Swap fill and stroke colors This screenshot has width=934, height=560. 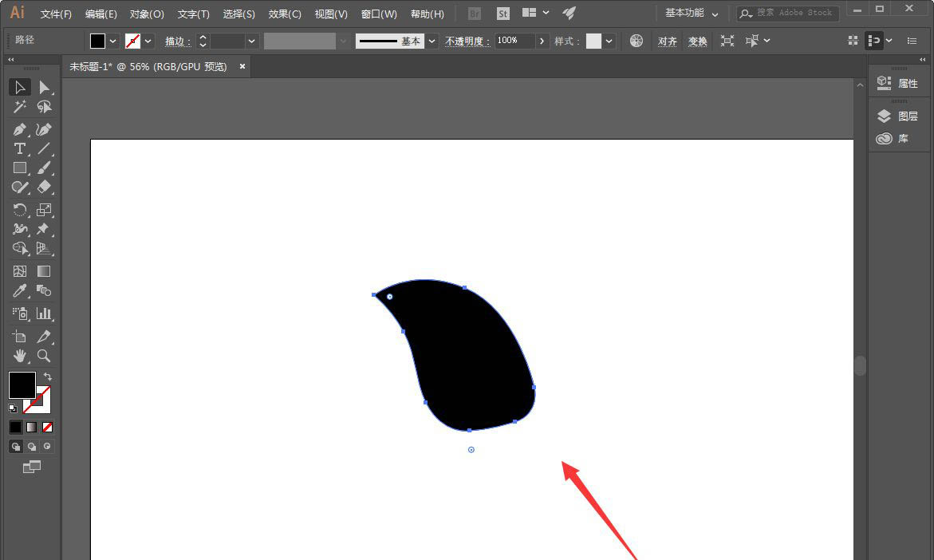coord(47,377)
